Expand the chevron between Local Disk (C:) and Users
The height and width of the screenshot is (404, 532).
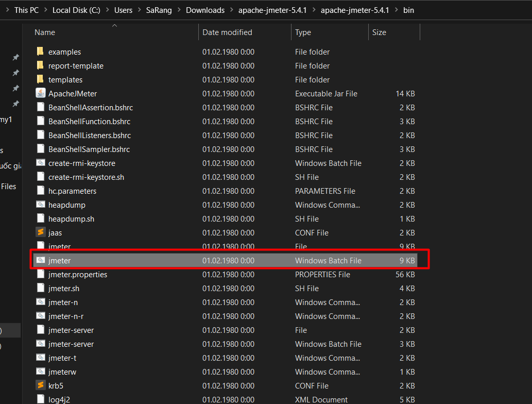107,10
